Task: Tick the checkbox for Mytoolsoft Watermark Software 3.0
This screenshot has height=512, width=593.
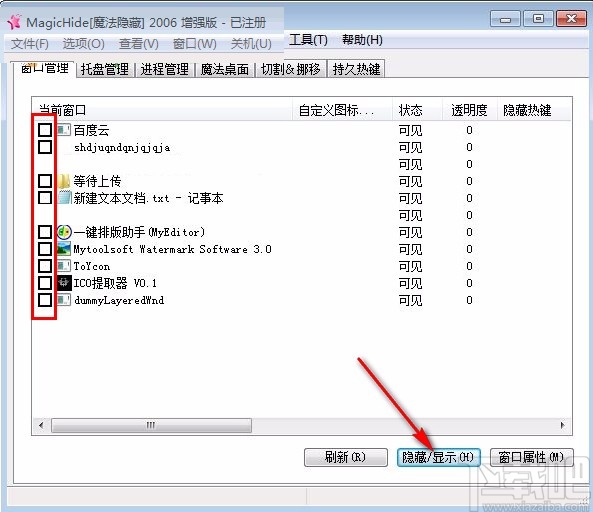Action: pyautogui.click(x=45, y=249)
